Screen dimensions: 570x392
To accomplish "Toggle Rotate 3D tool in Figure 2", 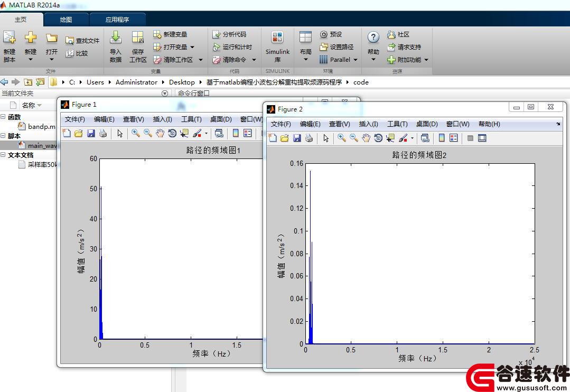I will [x=378, y=138].
